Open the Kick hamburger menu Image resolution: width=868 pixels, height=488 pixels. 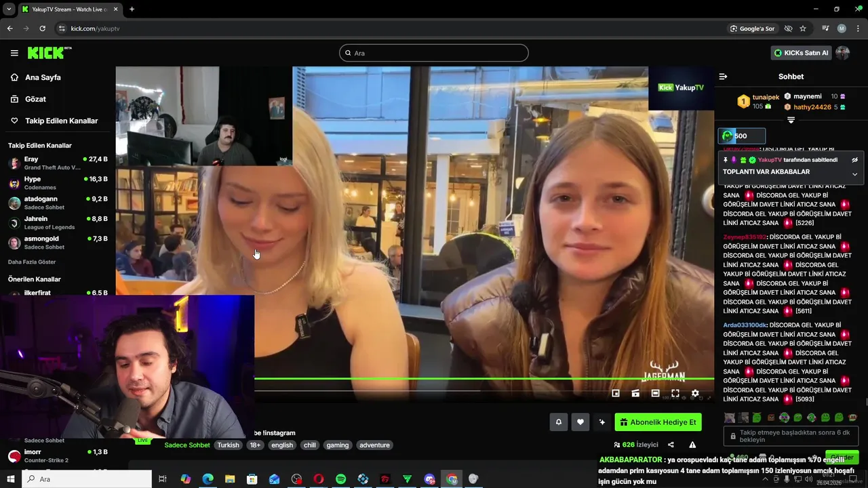(14, 53)
